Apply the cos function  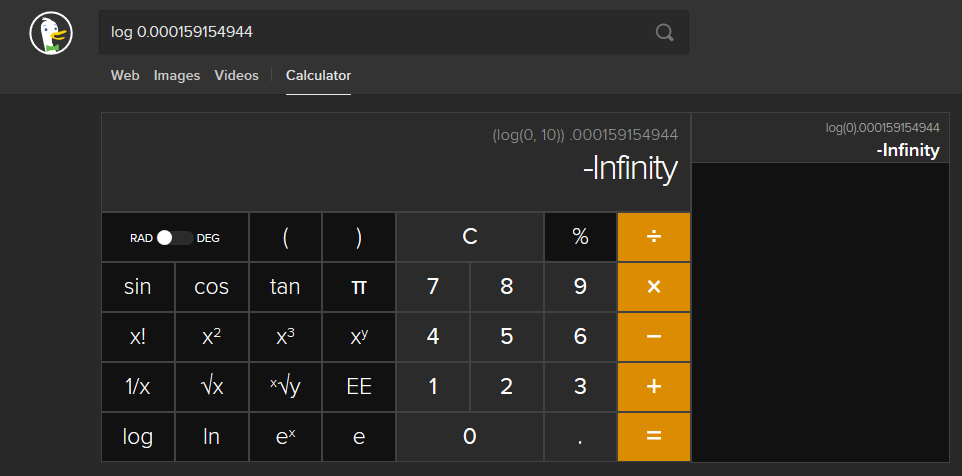212,287
